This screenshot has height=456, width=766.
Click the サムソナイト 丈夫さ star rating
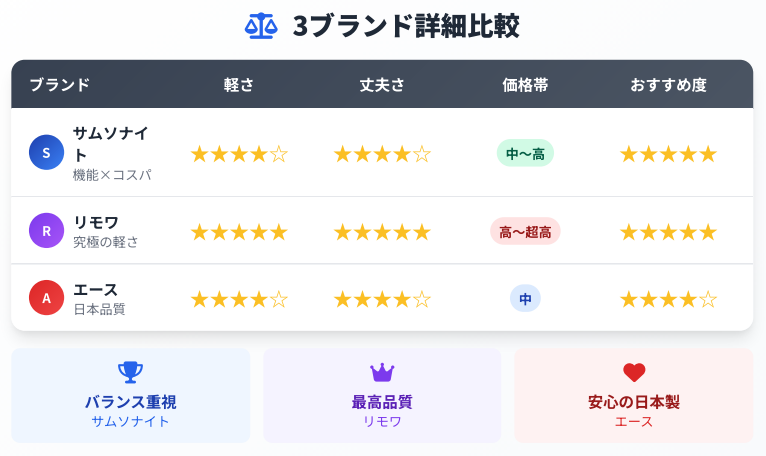tap(382, 154)
